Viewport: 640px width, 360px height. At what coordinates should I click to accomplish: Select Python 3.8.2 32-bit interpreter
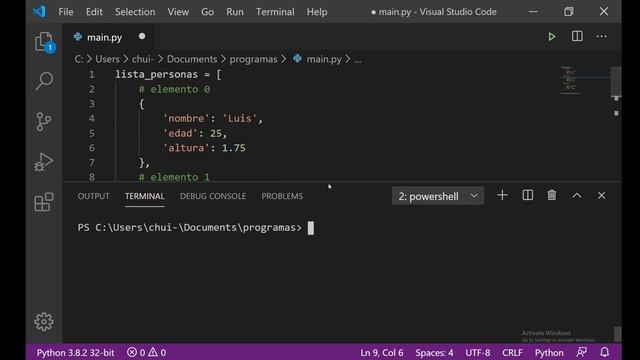(x=75, y=352)
